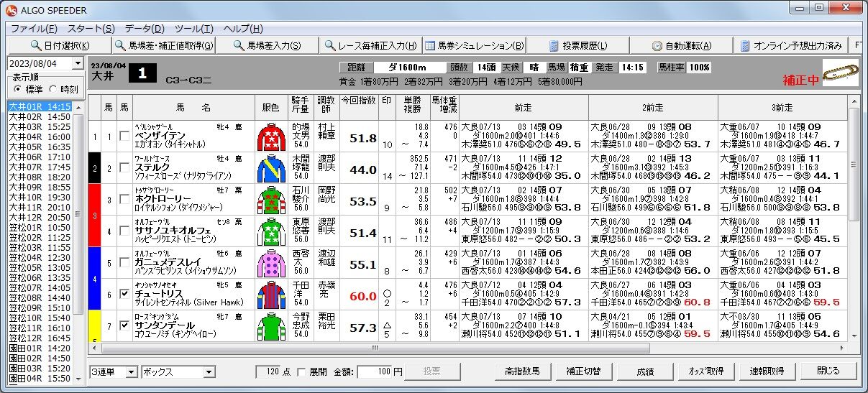Click ステルク's blue jockey silk icon
The width and height of the screenshot is (868, 393).
(270, 169)
